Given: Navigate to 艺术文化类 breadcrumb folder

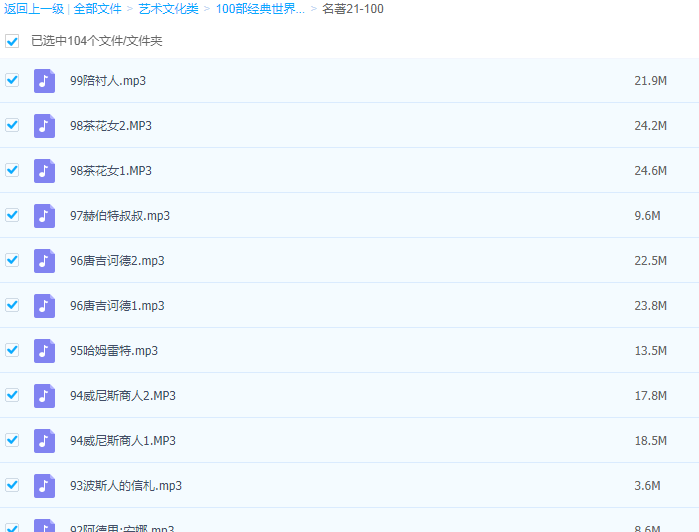Looking at the screenshot, I should (x=168, y=9).
